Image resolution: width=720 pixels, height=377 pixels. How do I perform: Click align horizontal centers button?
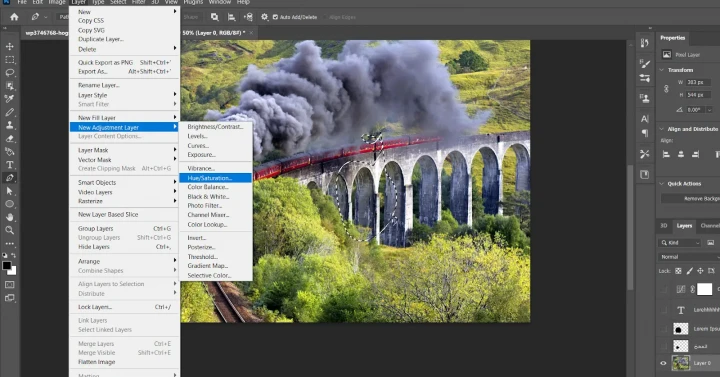(681, 154)
